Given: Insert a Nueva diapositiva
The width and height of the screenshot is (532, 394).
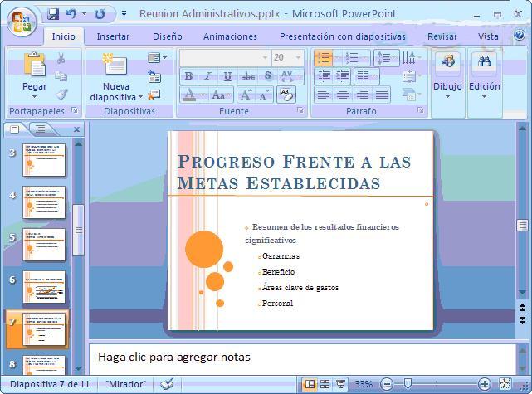Looking at the screenshot, I should click(115, 65).
